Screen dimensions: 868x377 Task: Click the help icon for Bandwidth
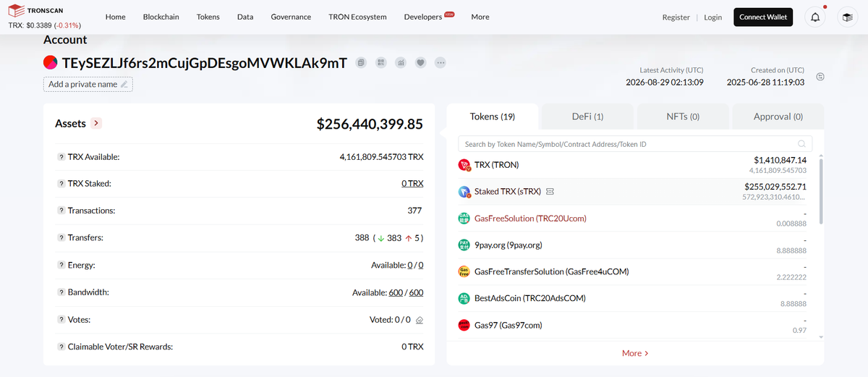[x=61, y=292]
